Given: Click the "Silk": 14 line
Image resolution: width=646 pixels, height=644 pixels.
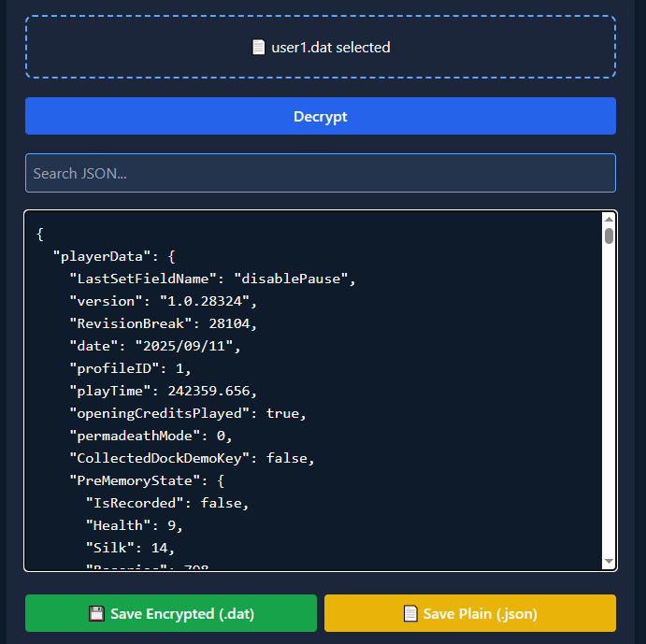Looking at the screenshot, I should point(130,548).
